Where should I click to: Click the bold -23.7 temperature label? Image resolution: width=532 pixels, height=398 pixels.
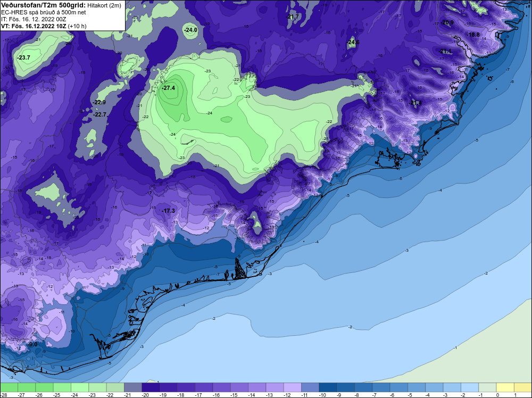24,57
